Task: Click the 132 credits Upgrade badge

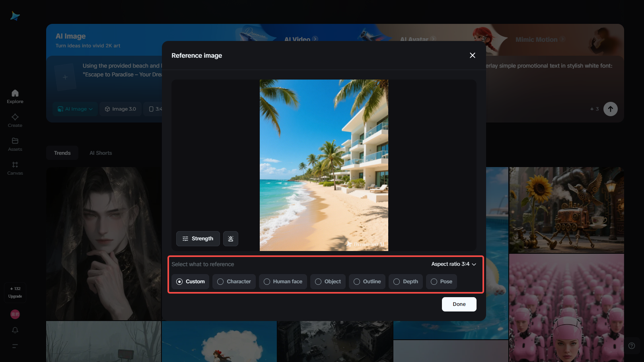Action: pos(15,292)
